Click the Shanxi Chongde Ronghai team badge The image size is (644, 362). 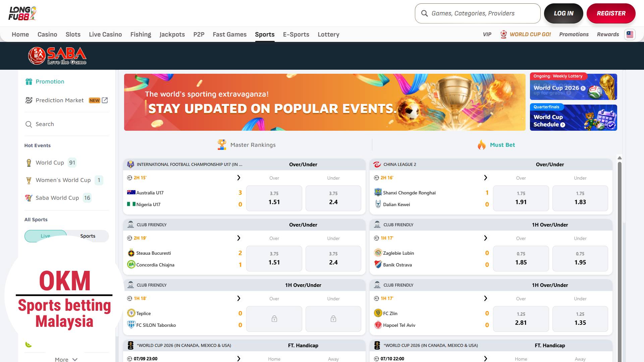tap(378, 192)
